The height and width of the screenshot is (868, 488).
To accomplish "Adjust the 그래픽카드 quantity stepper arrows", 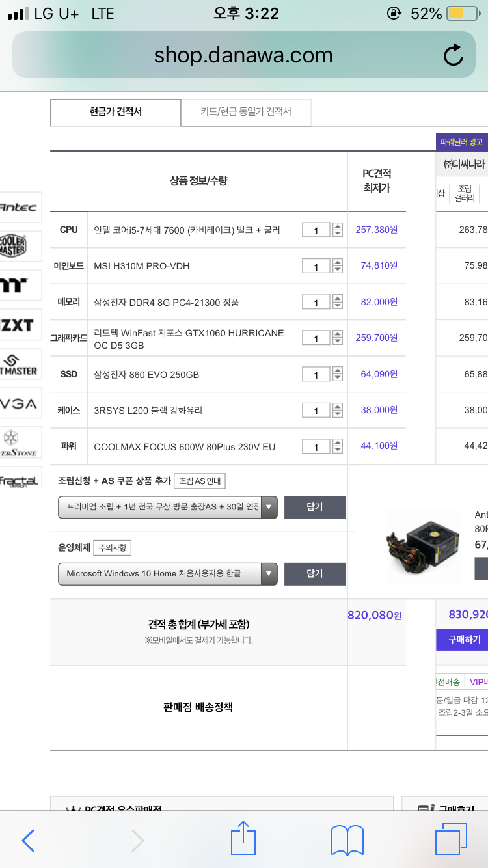I will click(337, 338).
